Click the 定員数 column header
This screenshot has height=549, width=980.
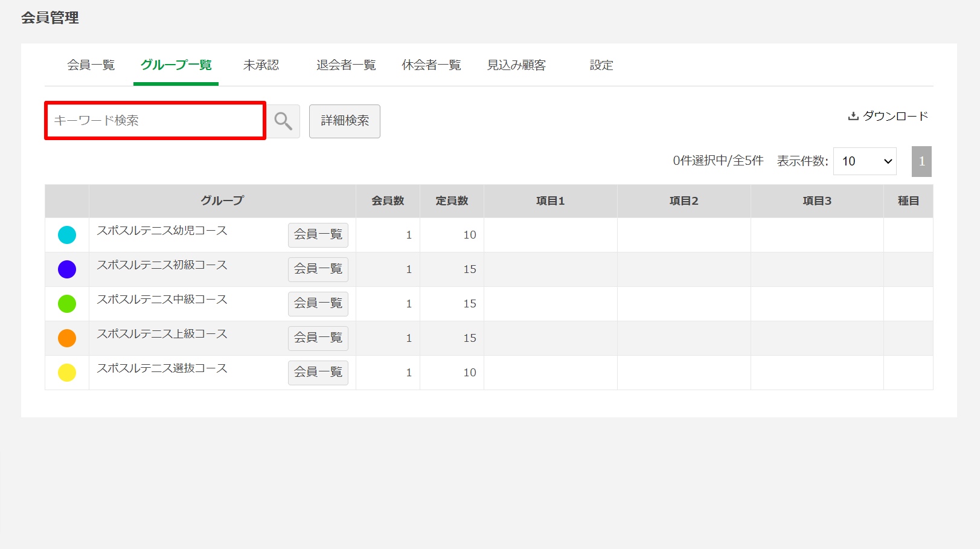pyautogui.click(x=452, y=201)
